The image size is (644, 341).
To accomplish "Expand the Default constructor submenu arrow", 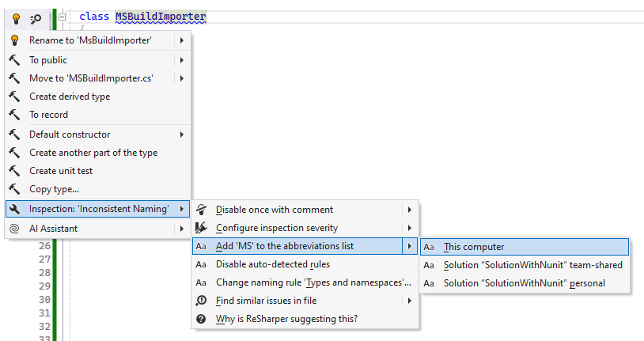I will coord(182,135).
